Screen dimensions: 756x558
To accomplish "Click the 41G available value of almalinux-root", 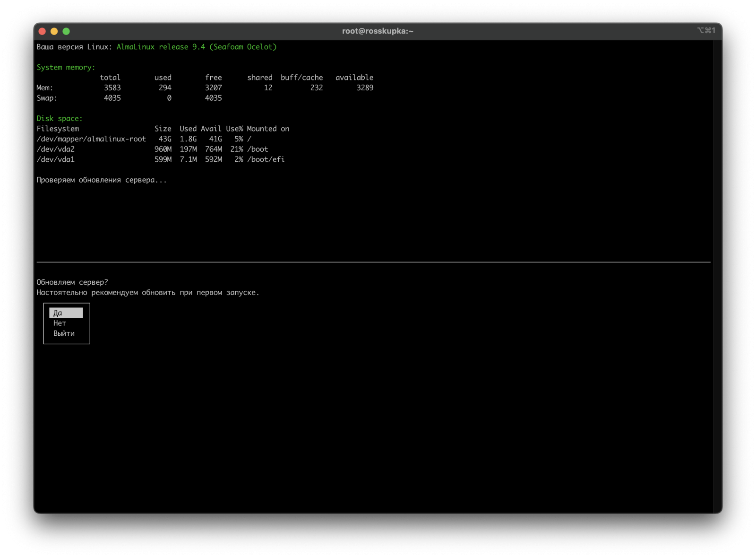I will (215, 139).
